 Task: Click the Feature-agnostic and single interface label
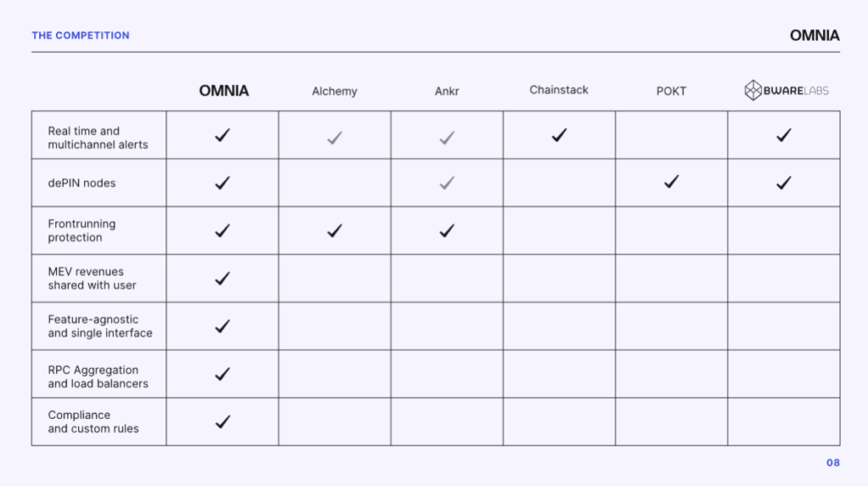(100, 327)
